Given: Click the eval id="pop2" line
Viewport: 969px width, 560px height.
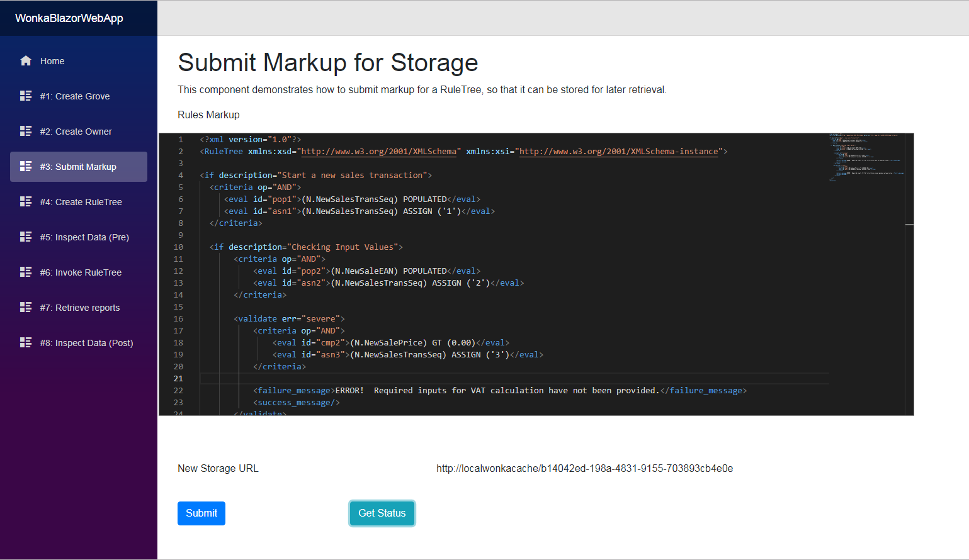Looking at the screenshot, I should pyautogui.click(x=366, y=271).
